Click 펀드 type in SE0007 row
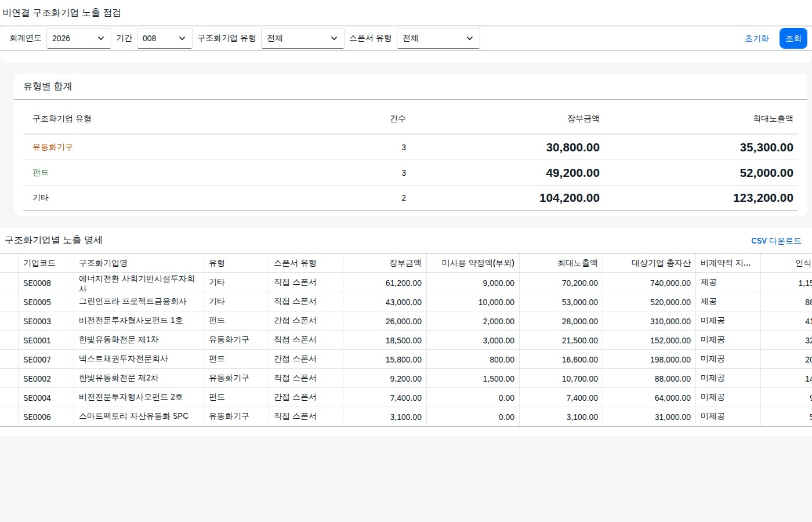Viewport: 812px width, 522px height. pyautogui.click(x=236, y=359)
